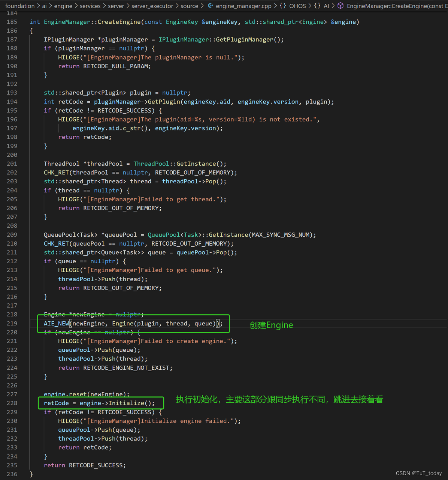The height and width of the screenshot is (480, 448).
Task: Click 'RETCODE_ENGINE_NOT_EXIST' on line 224
Action: [126, 368]
